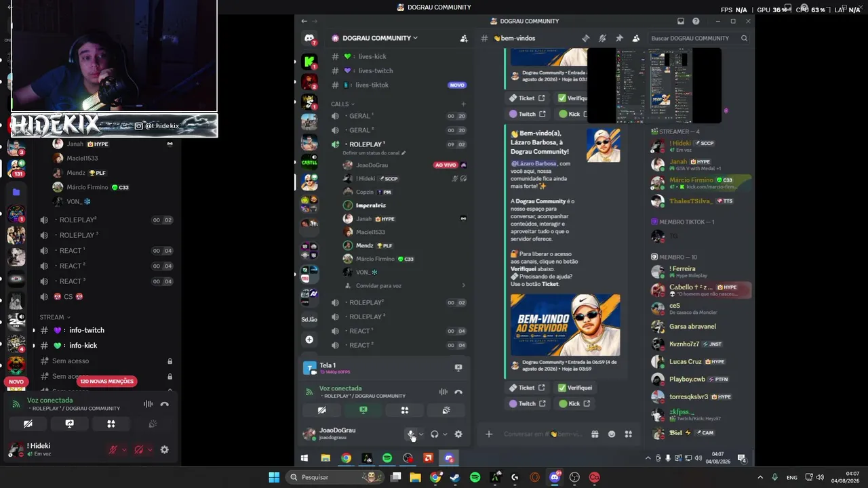Open the emoji picker in the message bar
Image resolution: width=868 pixels, height=488 pixels.
[x=612, y=434]
